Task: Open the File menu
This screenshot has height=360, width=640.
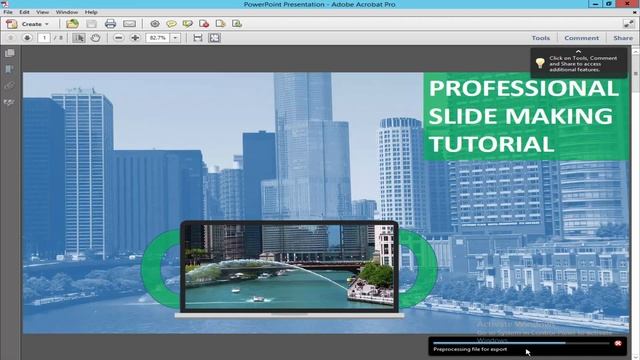Action: tap(8, 12)
